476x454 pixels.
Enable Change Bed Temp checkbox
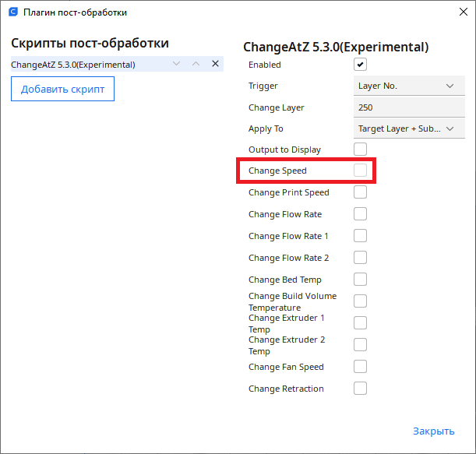pos(360,280)
